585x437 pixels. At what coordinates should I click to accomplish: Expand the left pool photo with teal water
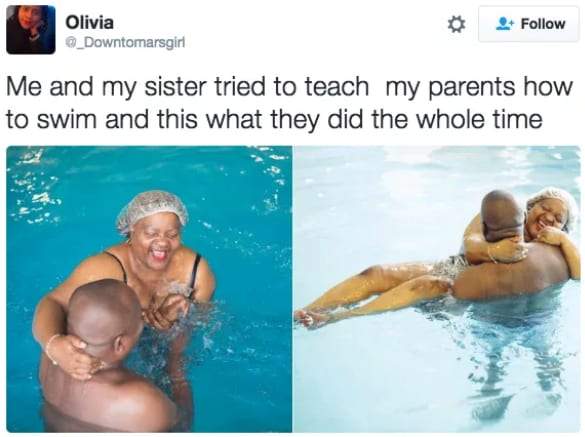149,289
